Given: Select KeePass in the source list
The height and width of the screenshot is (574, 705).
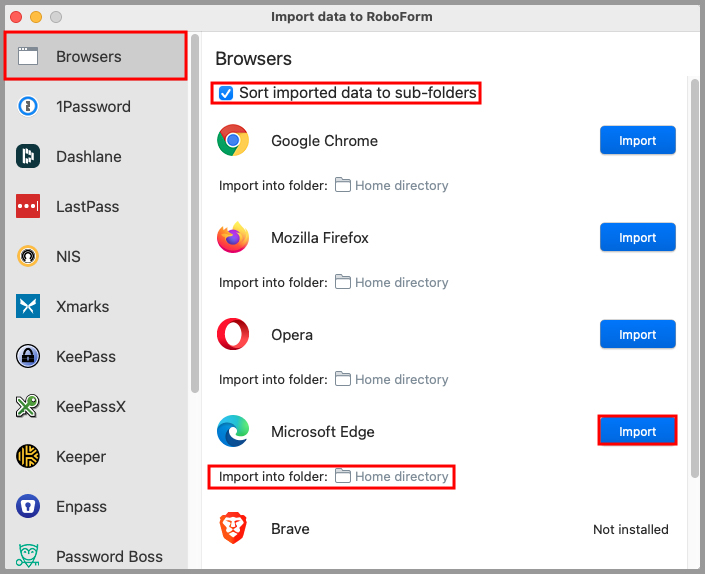Looking at the screenshot, I should tap(85, 357).
